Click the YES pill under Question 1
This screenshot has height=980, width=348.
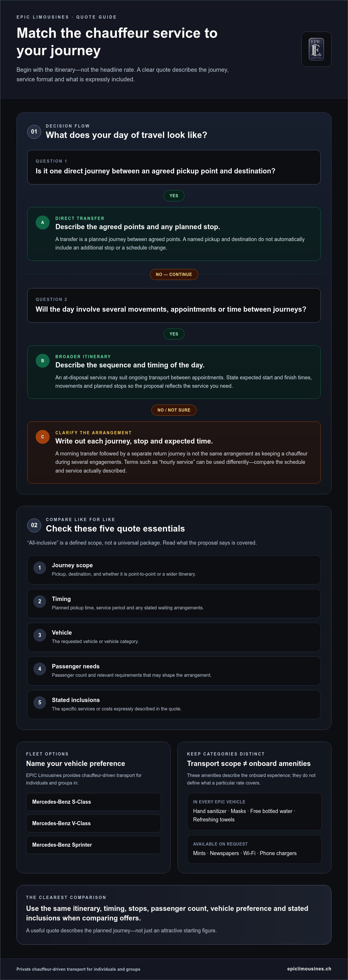pos(174,195)
